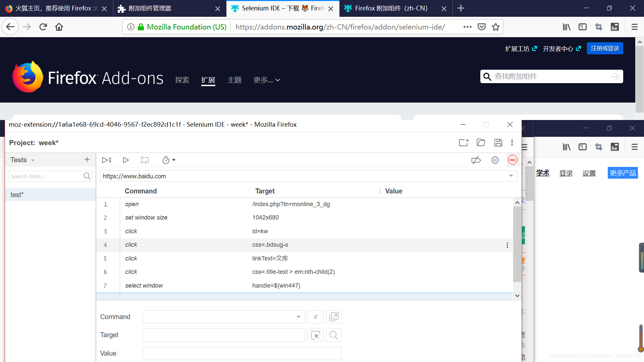644x362 pixels.
Task: Click the 查找附加组件 search field
Action: point(552,76)
